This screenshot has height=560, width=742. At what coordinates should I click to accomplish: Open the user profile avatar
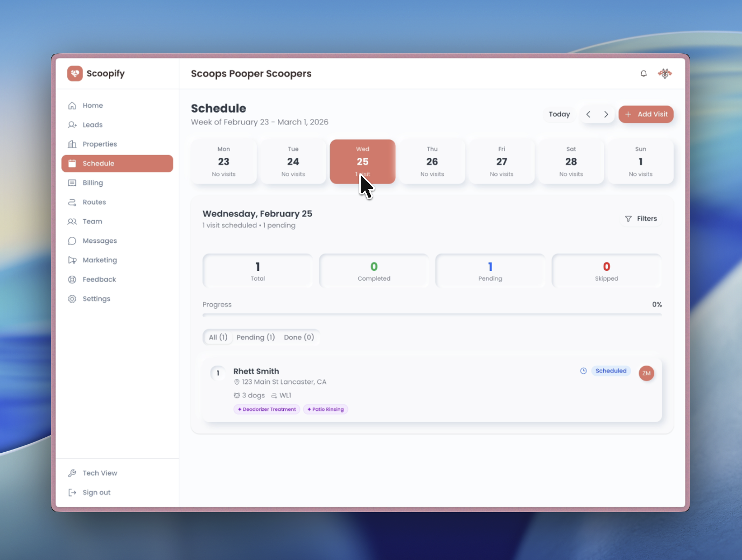(665, 74)
